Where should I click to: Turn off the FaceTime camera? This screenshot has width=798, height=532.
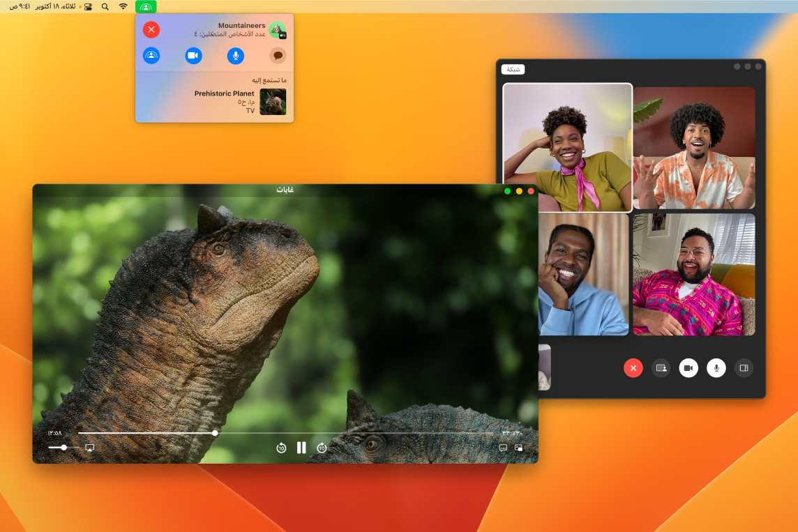(x=688, y=368)
